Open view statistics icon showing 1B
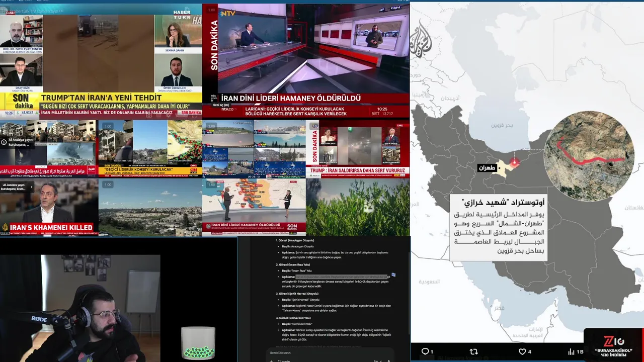This screenshot has height=362, width=644. (x=576, y=351)
